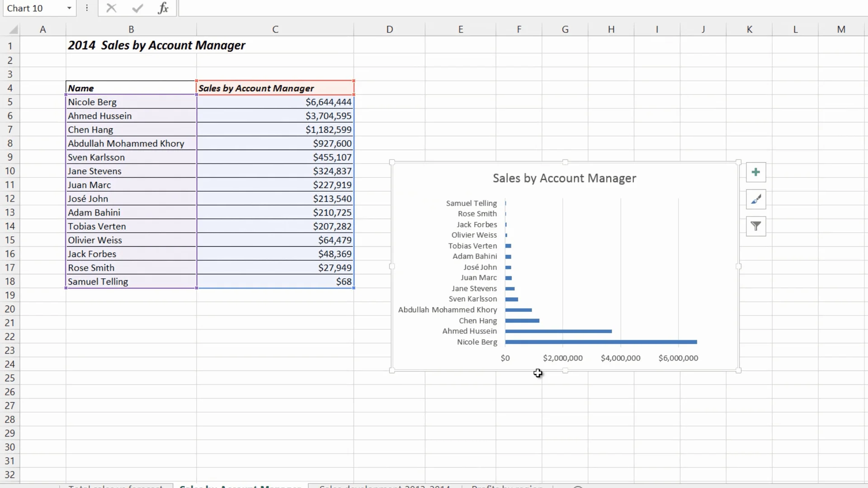Screen dimensions: 868x488
Task: Select the José John name cell
Action: pos(131,199)
